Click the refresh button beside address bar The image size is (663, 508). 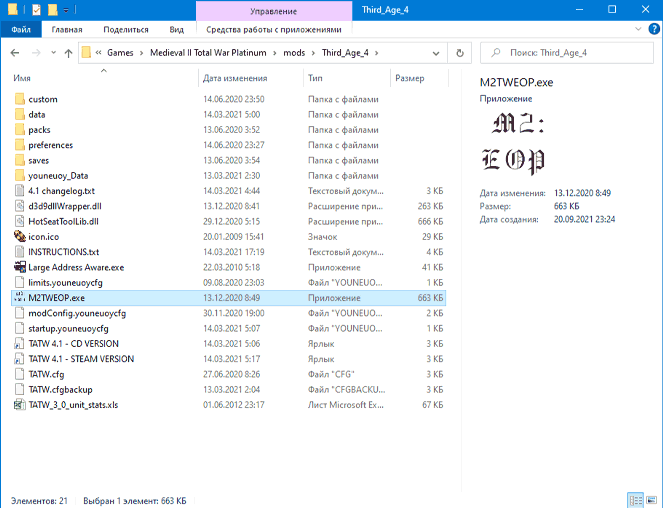460,52
